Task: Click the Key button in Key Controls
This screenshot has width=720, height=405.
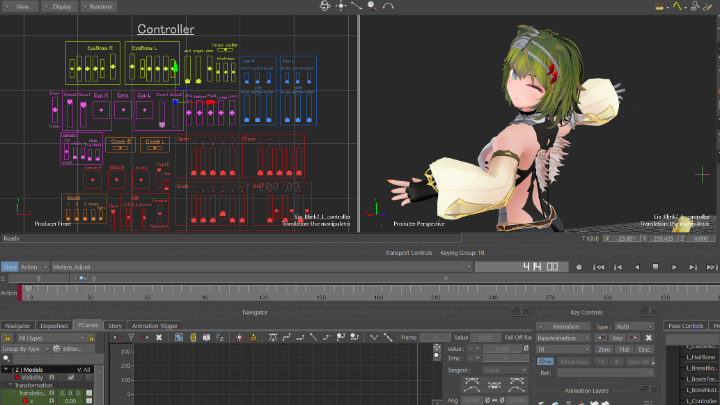Action: click(x=617, y=338)
